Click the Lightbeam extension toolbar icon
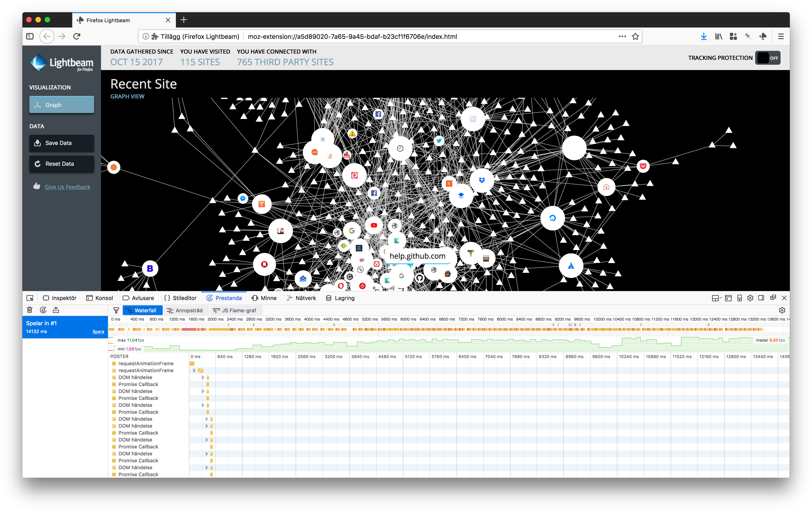Screen dimensions: 812x512 pyautogui.click(x=763, y=37)
